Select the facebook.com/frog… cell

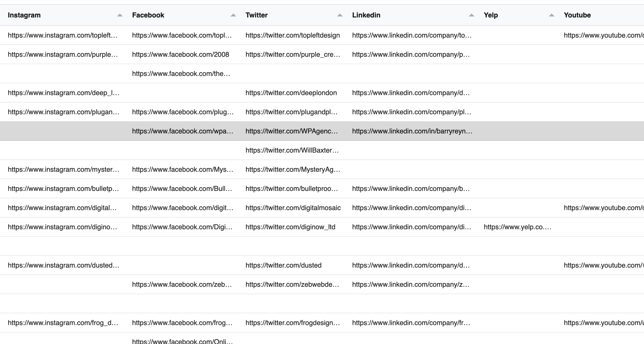click(182, 323)
